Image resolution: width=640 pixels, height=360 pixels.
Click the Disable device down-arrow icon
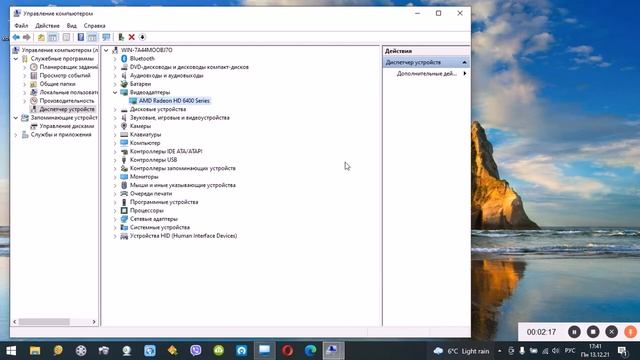pos(142,38)
